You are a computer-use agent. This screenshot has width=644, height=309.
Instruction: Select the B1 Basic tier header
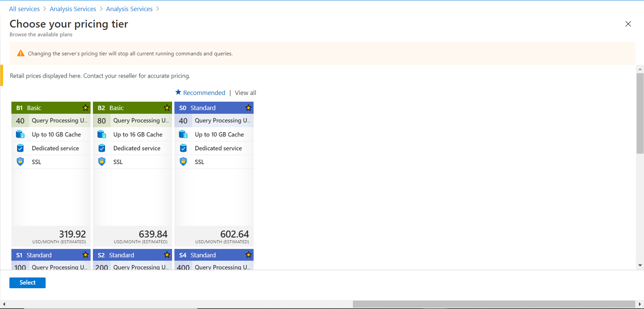click(51, 108)
